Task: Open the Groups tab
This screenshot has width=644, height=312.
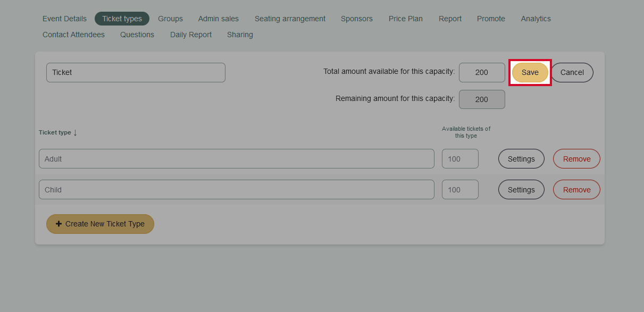Action: click(170, 19)
